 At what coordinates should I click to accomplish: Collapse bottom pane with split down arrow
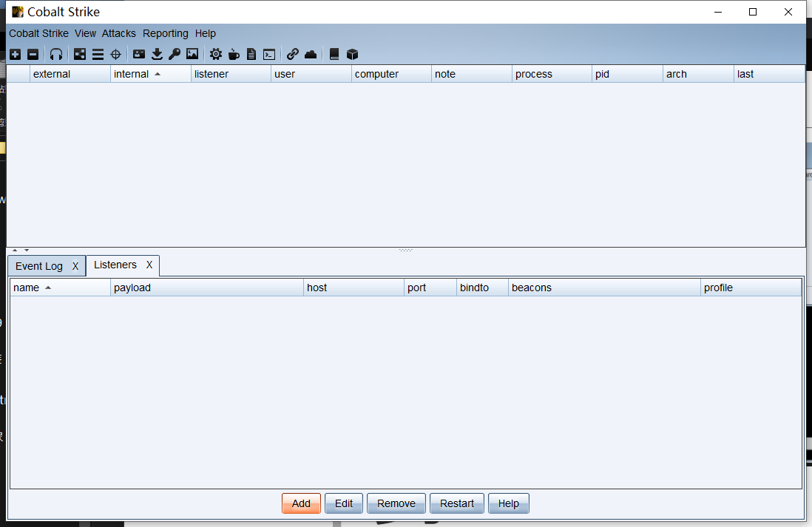click(27, 250)
